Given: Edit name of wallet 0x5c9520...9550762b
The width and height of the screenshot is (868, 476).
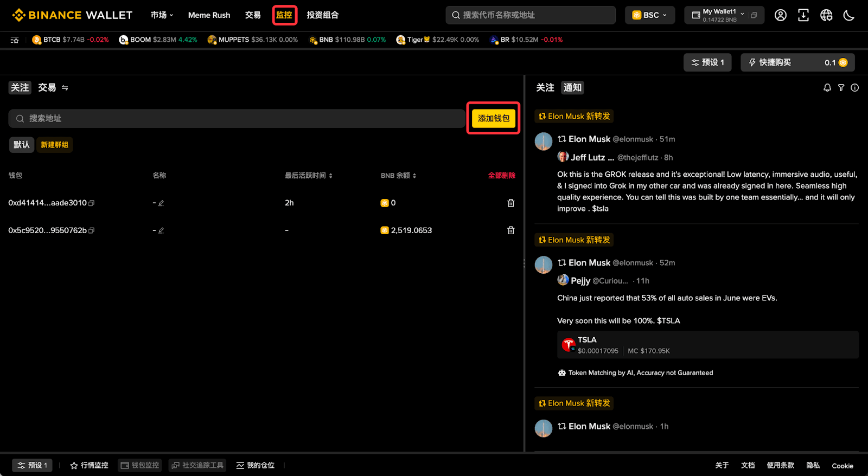Looking at the screenshot, I should coord(161,230).
